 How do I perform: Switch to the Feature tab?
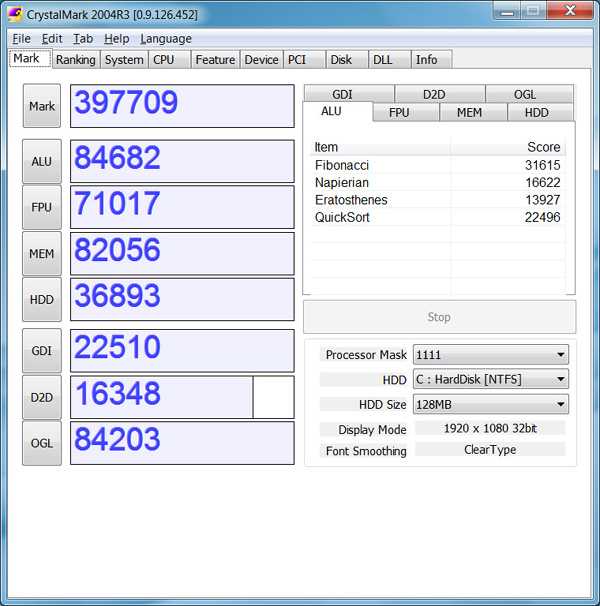click(215, 60)
